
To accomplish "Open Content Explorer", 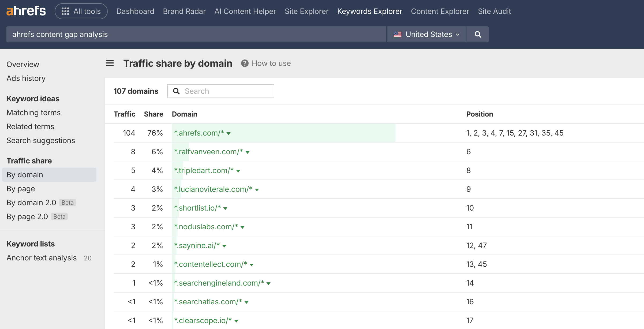I will (x=440, y=11).
